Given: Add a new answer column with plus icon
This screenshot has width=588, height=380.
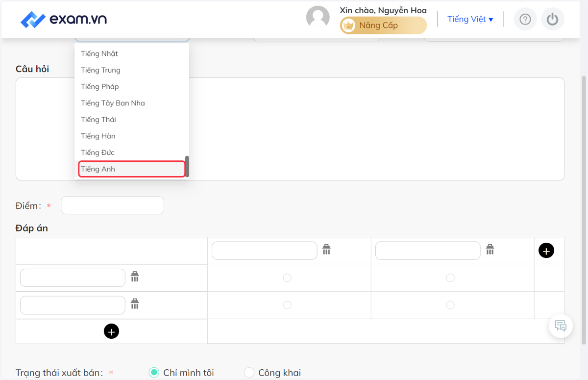Looking at the screenshot, I should [x=546, y=251].
